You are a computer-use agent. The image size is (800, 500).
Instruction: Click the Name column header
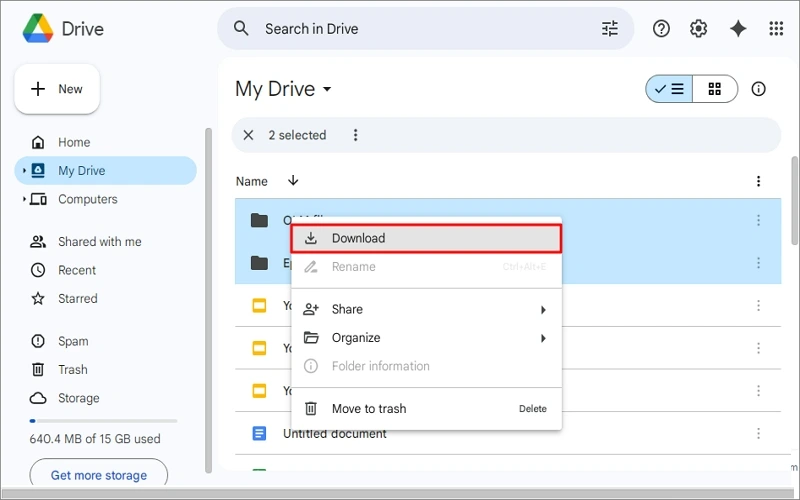[252, 182]
